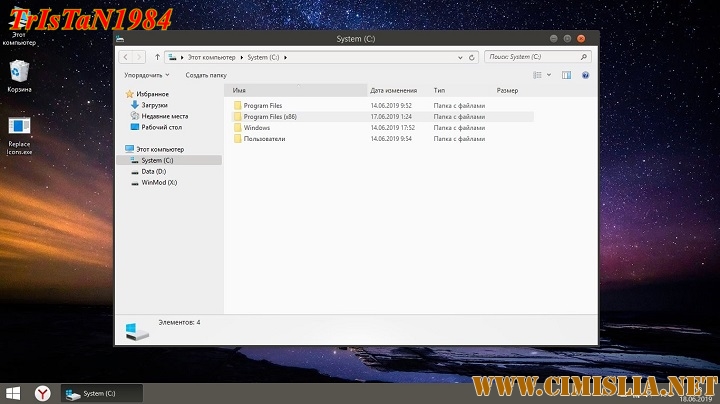Viewport: 720px width, 404px height.
Task: Click Элементов: 4 status text
Action: coord(179,322)
